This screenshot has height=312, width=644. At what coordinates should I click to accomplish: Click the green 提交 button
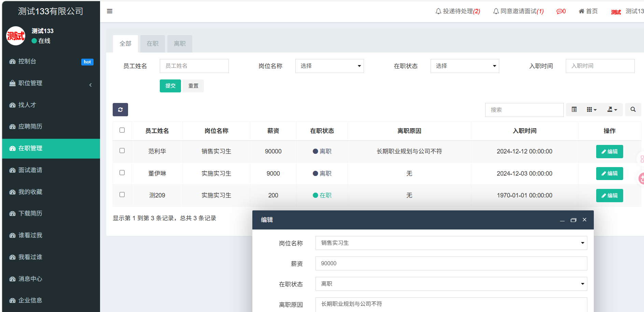point(170,86)
